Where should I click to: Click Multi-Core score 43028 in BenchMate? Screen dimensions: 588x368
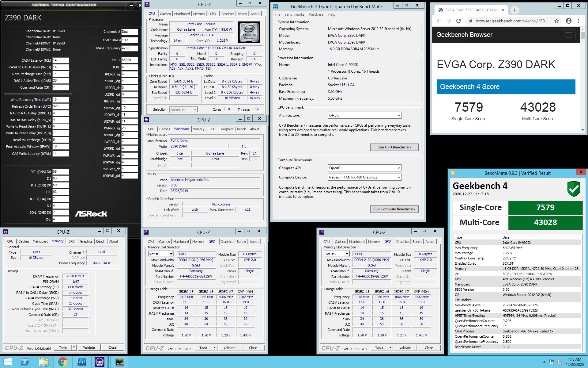point(545,222)
